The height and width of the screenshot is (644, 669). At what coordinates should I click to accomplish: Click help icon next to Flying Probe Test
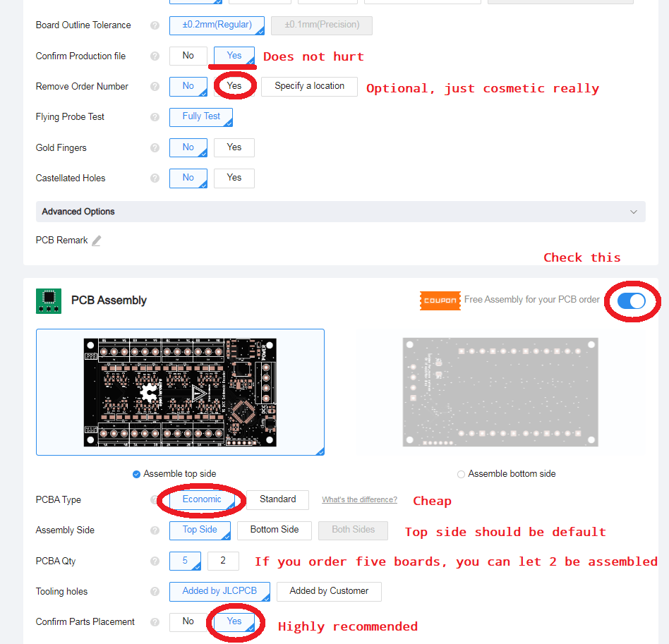[155, 117]
